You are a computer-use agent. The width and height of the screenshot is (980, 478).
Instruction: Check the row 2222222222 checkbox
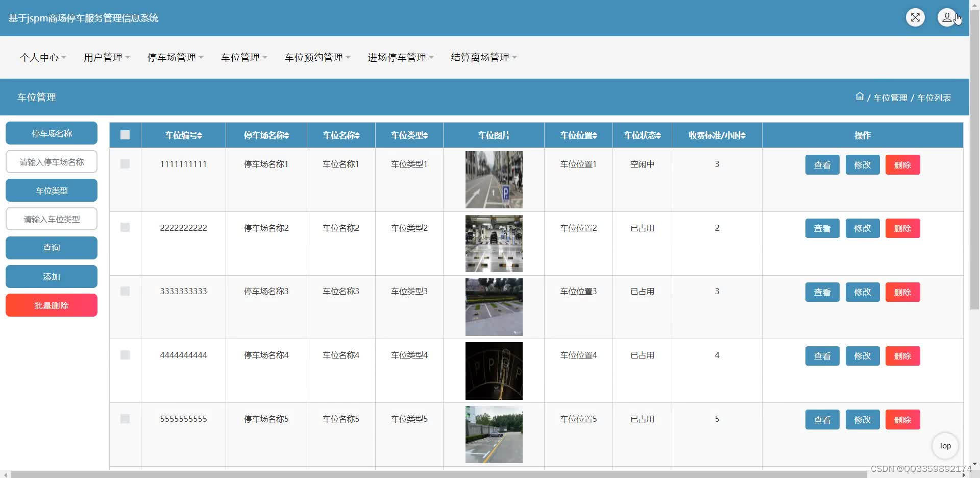click(x=125, y=227)
